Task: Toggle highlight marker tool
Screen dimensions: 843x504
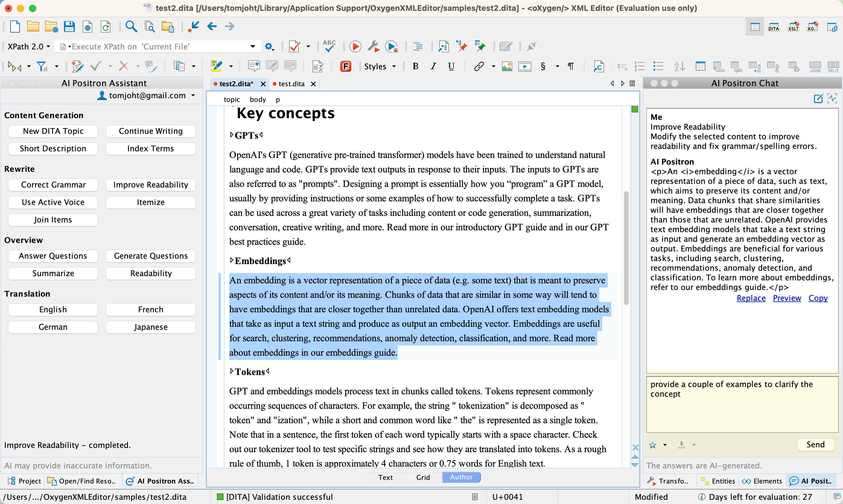Action: tap(217, 66)
